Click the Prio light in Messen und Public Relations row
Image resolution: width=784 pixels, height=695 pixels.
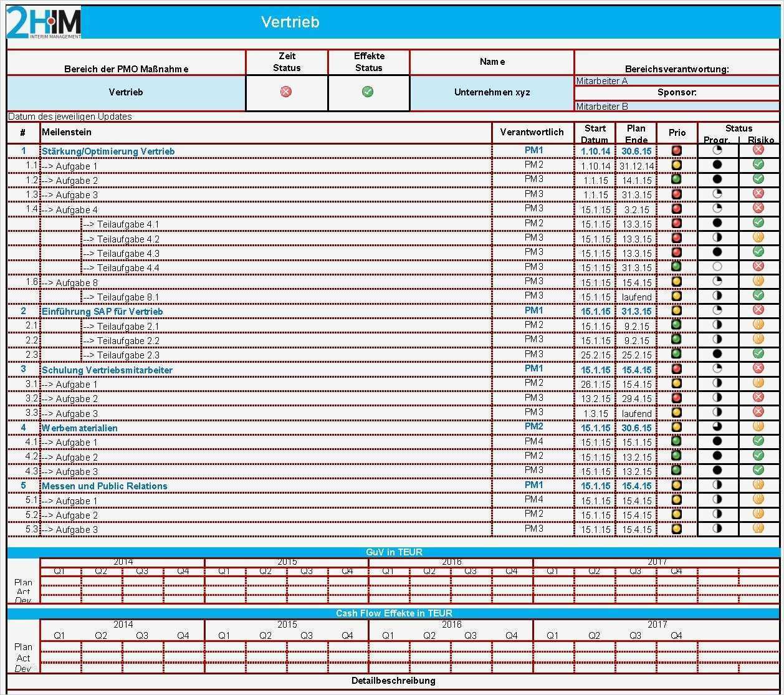click(677, 485)
